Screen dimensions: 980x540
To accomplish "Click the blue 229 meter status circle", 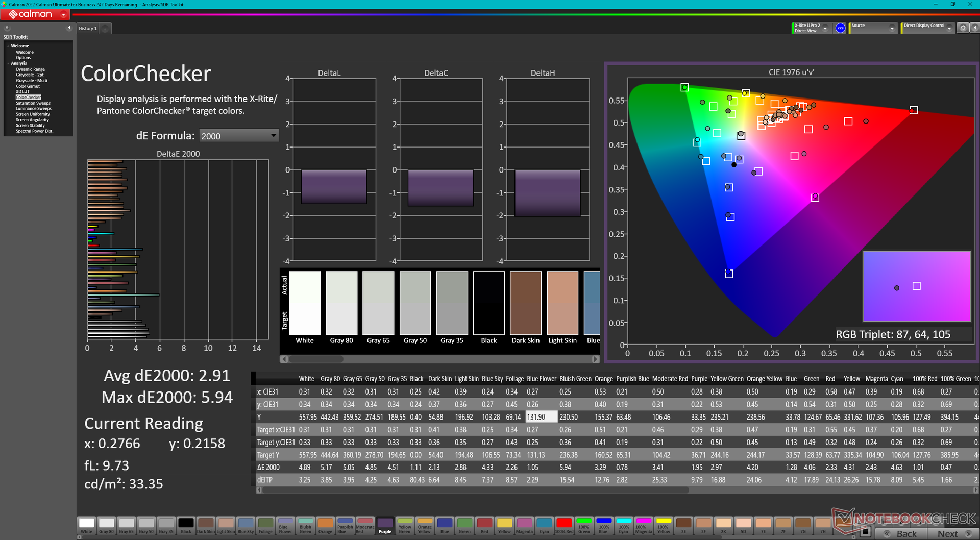I will tap(840, 28).
